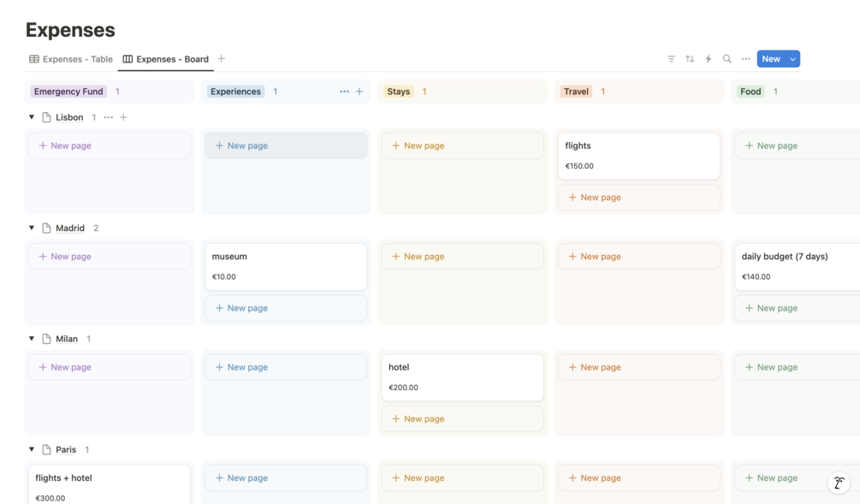The image size is (860, 504).
Task: Add new page in Lisbon Experiences
Action: (286, 145)
